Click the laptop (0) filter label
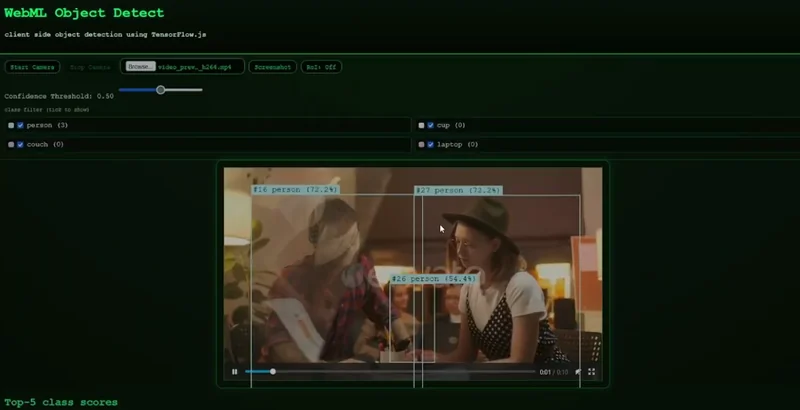 coord(458,145)
